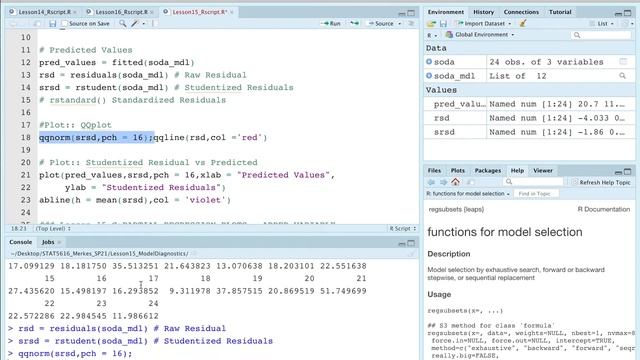Switch to the Viewer tab

[543, 171]
